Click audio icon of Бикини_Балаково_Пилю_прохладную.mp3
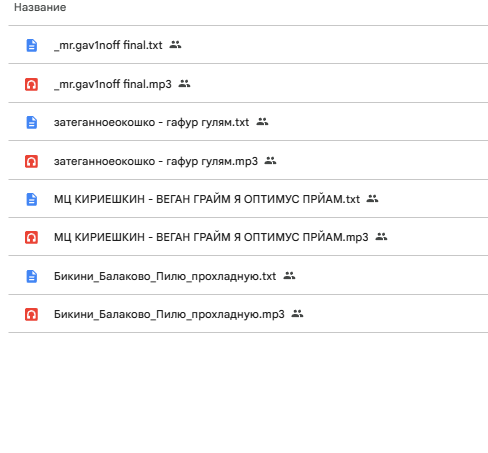The image size is (488, 453). click(x=31, y=314)
